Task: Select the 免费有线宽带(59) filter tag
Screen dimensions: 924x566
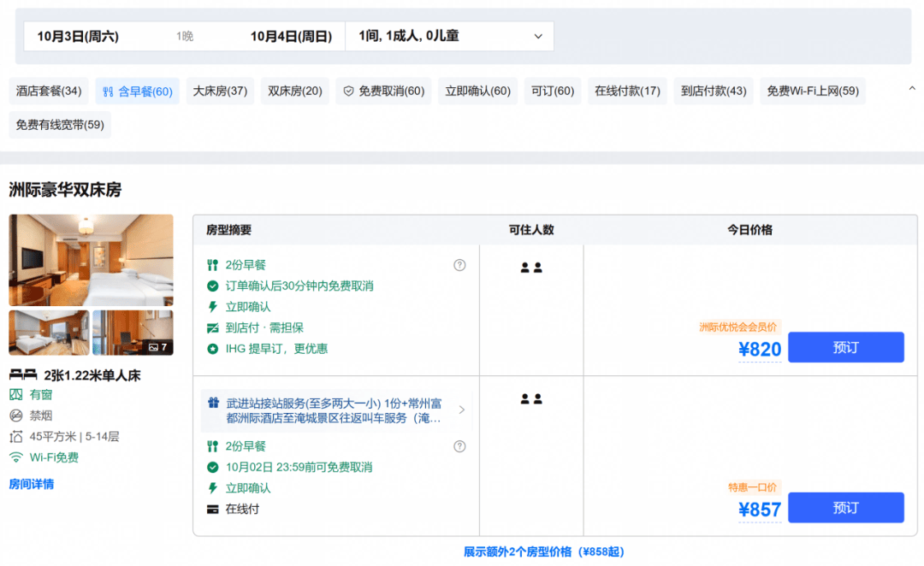Action: (x=60, y=125)
